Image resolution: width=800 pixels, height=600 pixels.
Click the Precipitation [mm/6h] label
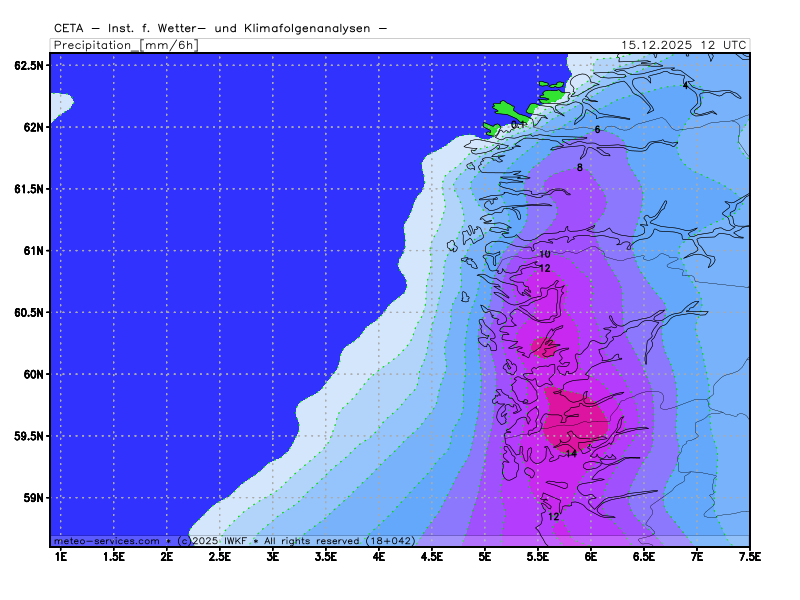[123, 45]
